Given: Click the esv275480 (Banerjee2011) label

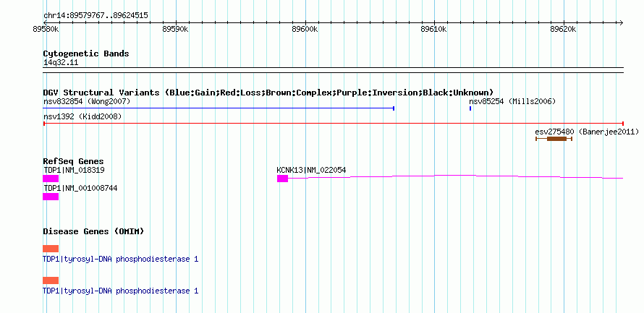Looking at the screenshot, I should (x=587, y=132).
